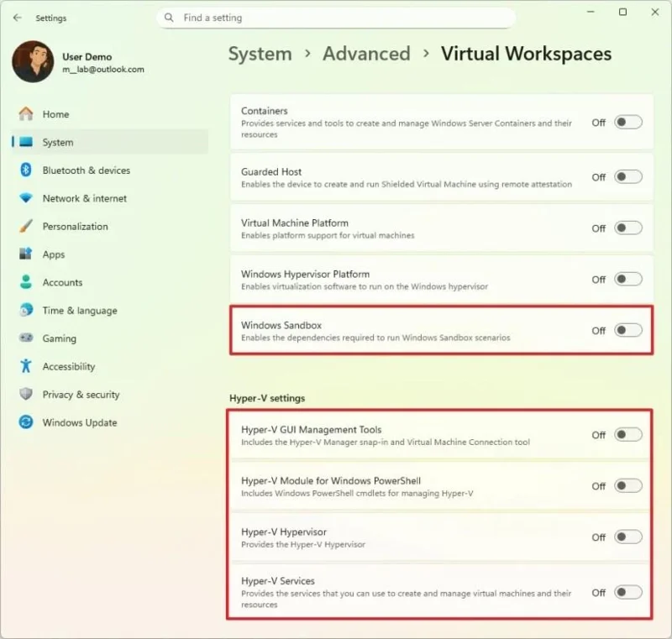
Task: Click the Find a setting search box
Action: coord(336,18)
